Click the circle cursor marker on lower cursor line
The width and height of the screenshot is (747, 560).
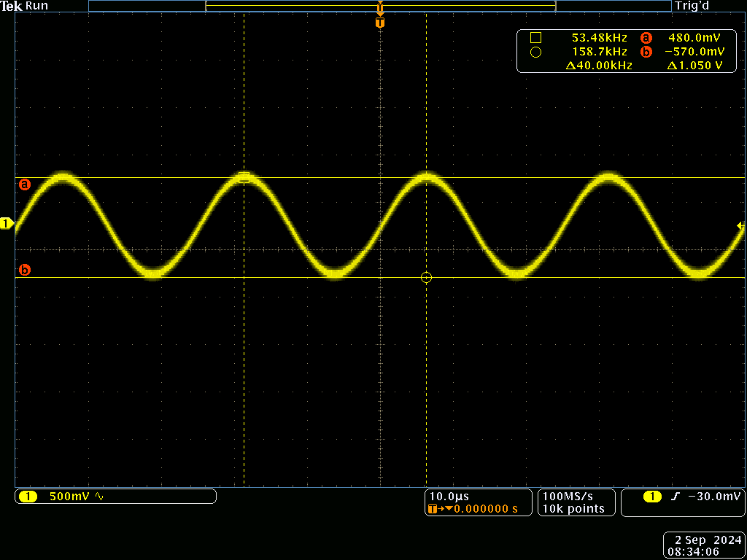click(427, 278)
